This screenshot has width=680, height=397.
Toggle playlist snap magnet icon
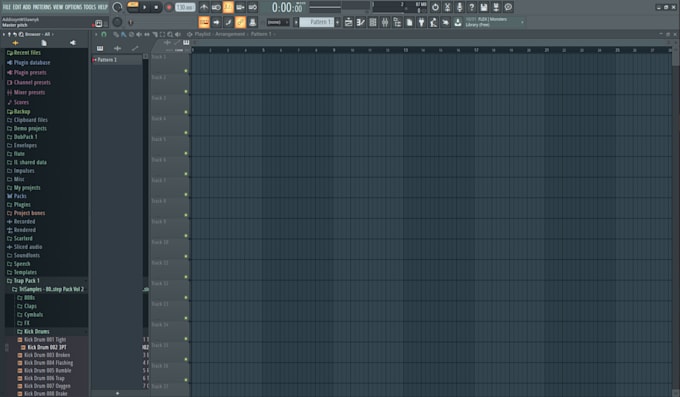[104, 34]
